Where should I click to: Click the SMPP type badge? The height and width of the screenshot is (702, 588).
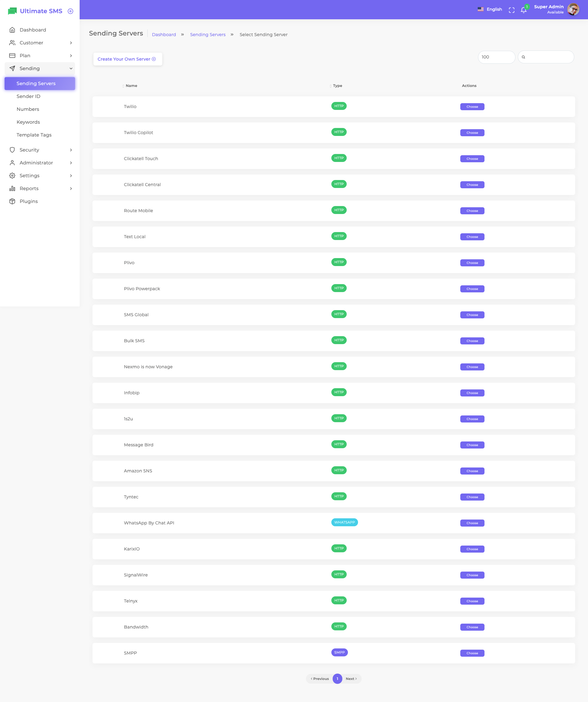tap(340, 652)
